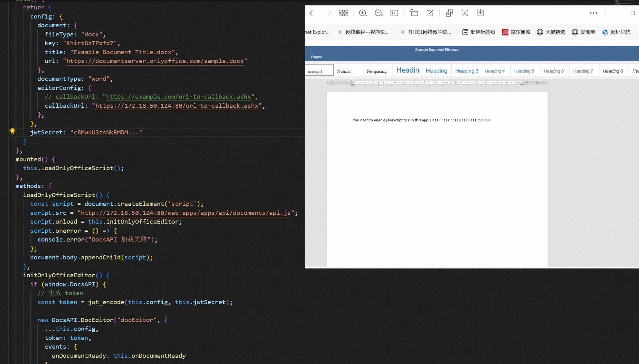Screen dimensions: 639x364
Task: Click the zoom in magnifier icon
Action: coord(363,13)
